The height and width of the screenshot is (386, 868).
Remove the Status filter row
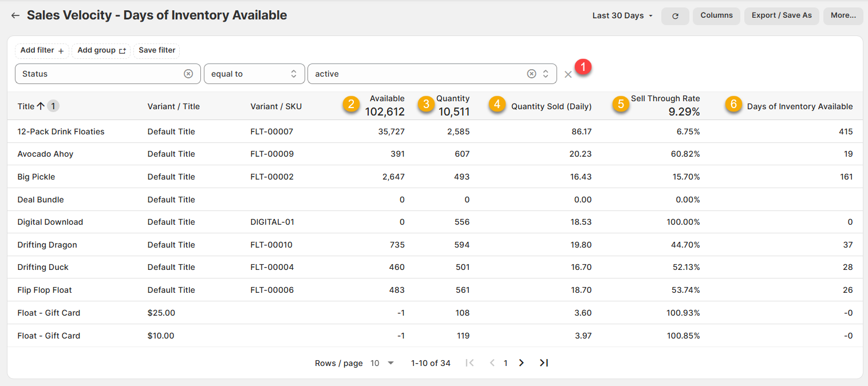[x=568, y=74]
